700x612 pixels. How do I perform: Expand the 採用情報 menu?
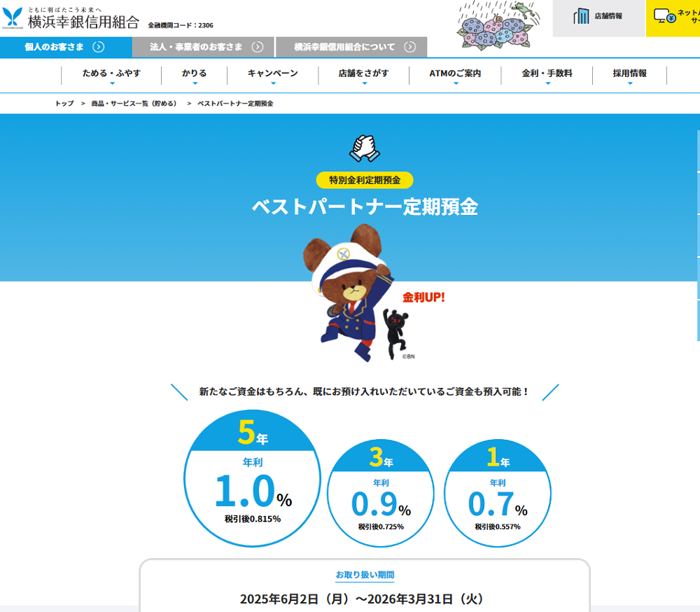pos(629,75)
